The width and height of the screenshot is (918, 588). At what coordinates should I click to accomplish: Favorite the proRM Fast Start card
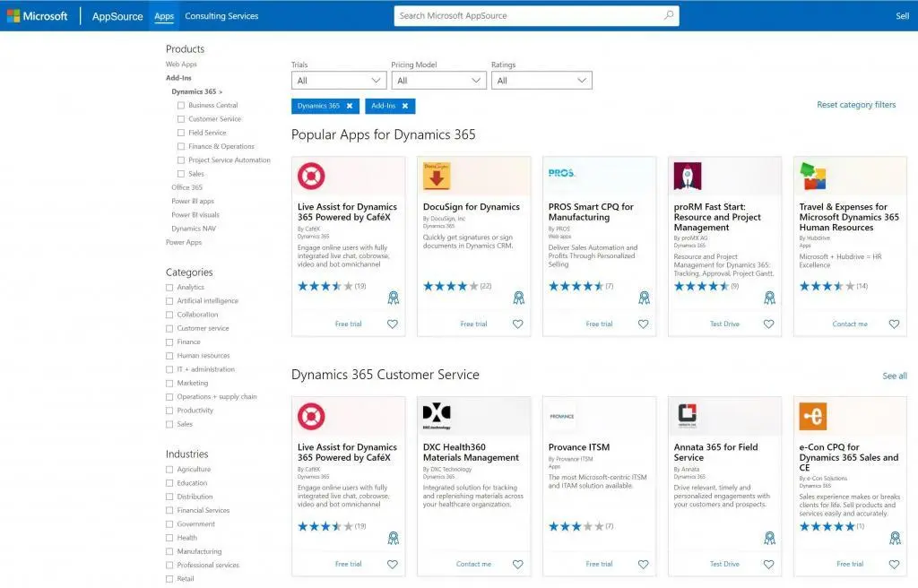click(768, 324)
